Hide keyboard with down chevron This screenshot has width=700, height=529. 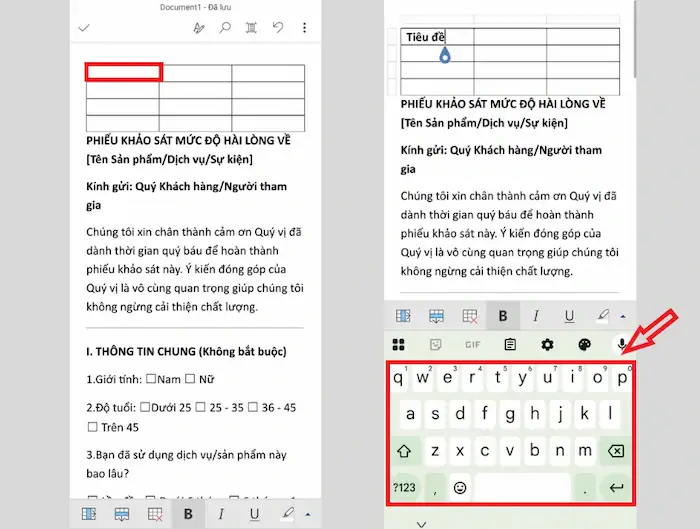click(421, 524)
